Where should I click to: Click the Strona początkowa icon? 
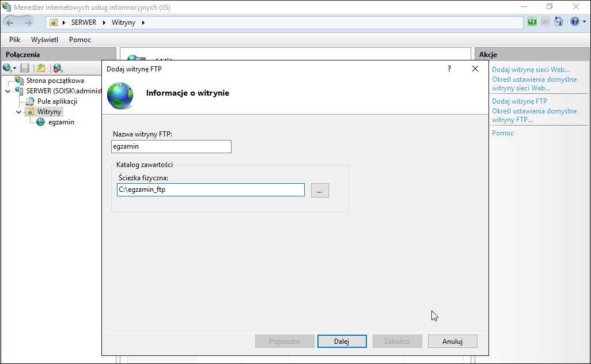click(19, 80)
